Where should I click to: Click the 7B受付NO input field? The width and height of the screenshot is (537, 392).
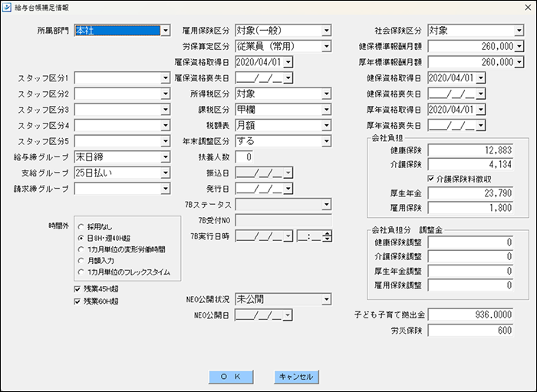coord(284,220)
